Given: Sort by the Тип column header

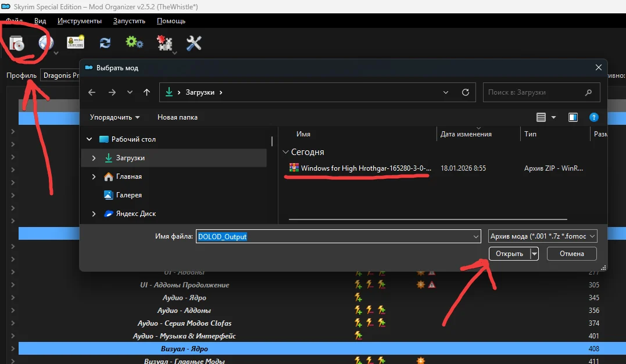Looking at the screenshot, I should click(x=530, y=134).
